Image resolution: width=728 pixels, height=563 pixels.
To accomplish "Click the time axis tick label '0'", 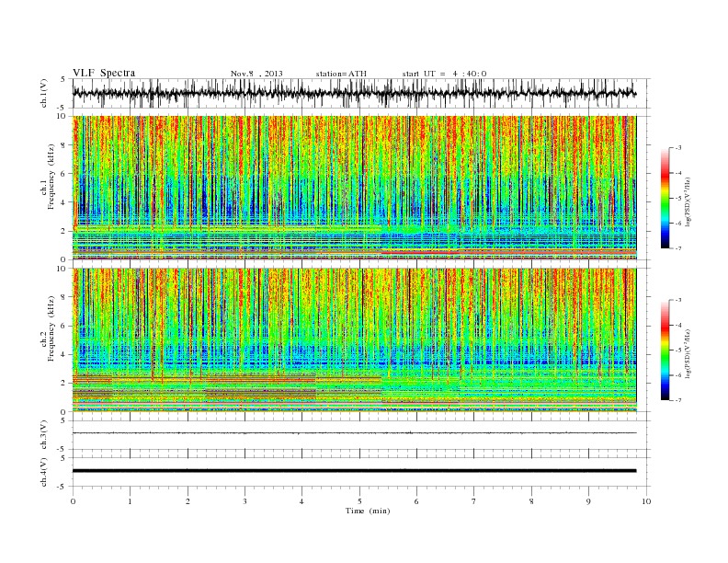I will click(73, 501).
